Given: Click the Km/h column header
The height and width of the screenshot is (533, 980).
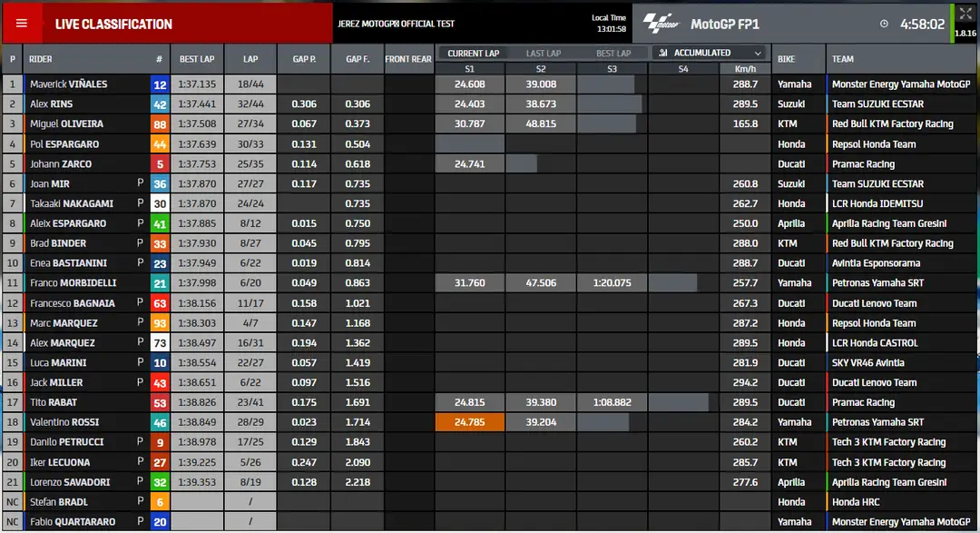Looking at the screenshot, I should (745, 69).
